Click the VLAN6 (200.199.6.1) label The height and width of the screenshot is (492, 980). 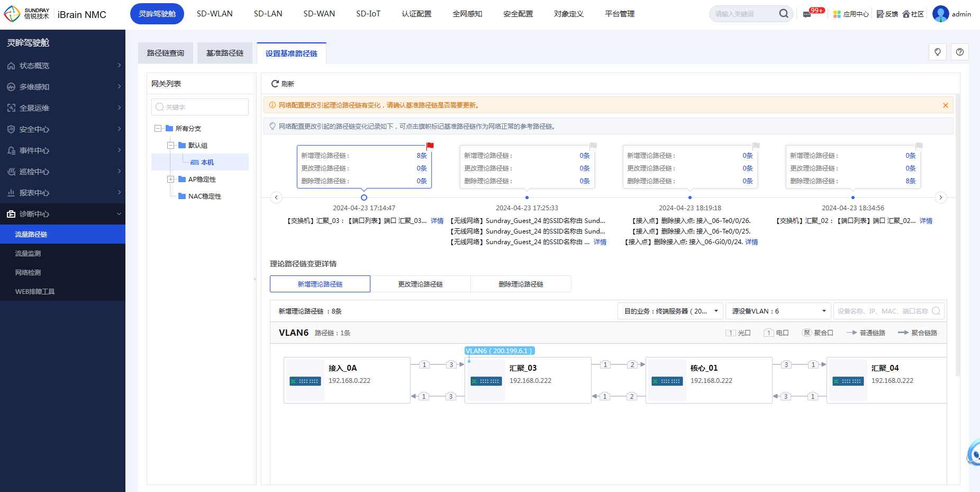pyautogui.click(x=500, y=351)
